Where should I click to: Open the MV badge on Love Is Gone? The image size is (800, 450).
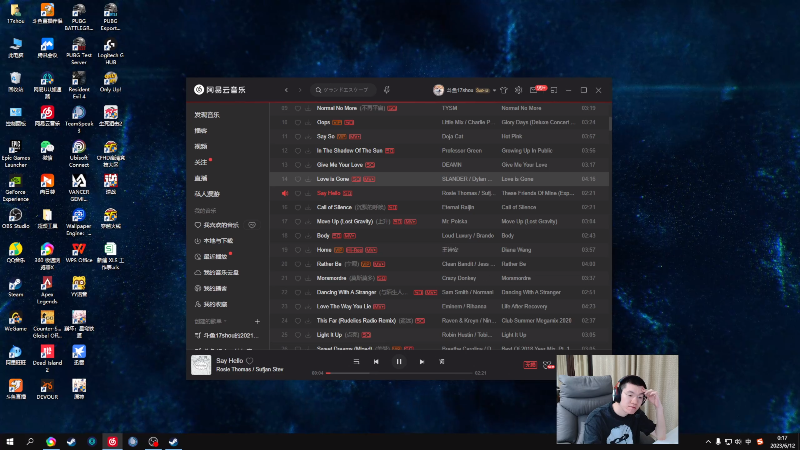(369, 179)
